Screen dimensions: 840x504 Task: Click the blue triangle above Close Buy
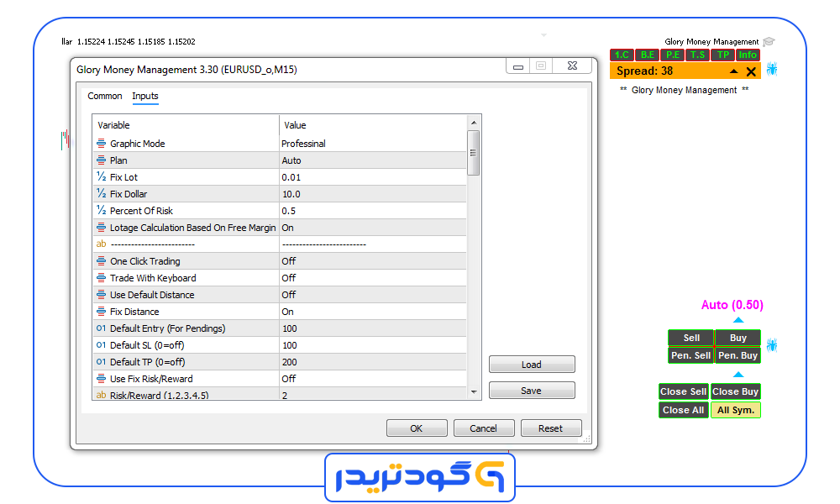[738, 375]
